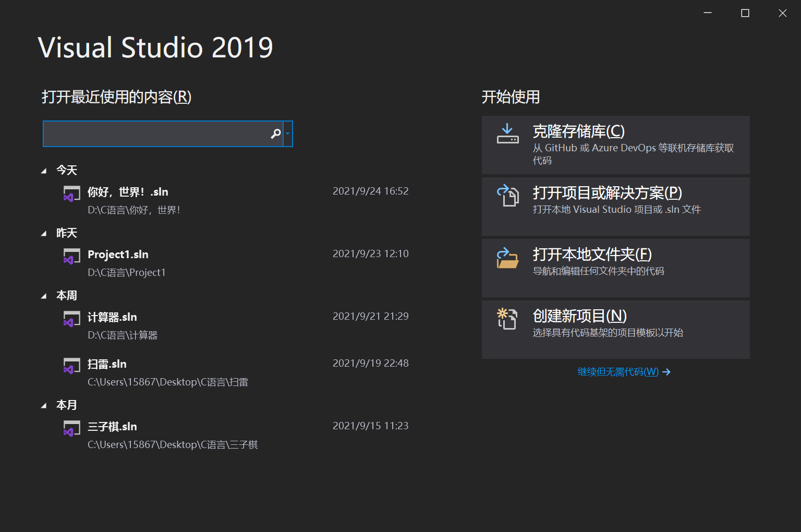
Task: Open the search box dropdown arrow
Action: tap(287, 134)
